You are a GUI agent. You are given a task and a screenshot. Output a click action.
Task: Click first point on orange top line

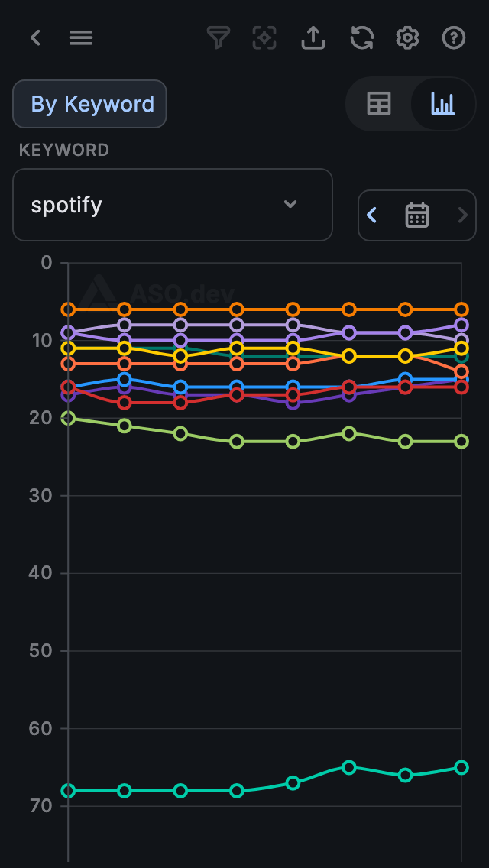point(68,309)
